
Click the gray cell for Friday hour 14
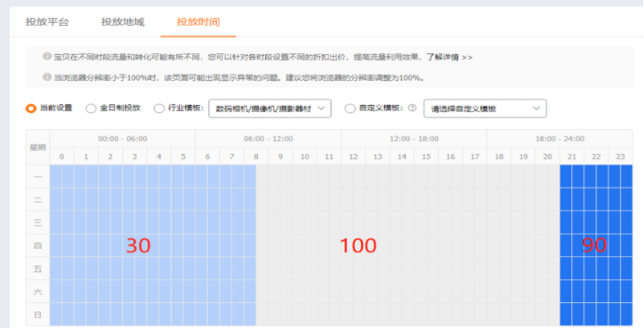point(402,268)
